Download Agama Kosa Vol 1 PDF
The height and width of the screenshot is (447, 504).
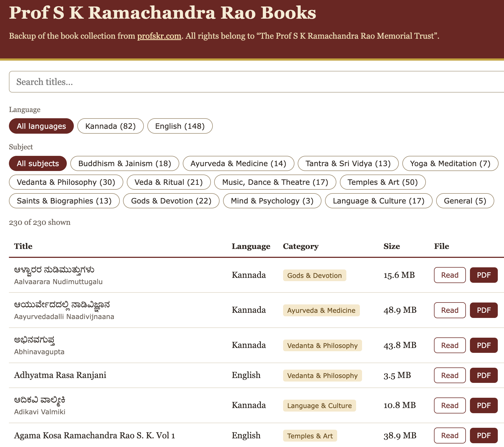tap(484, 435)
